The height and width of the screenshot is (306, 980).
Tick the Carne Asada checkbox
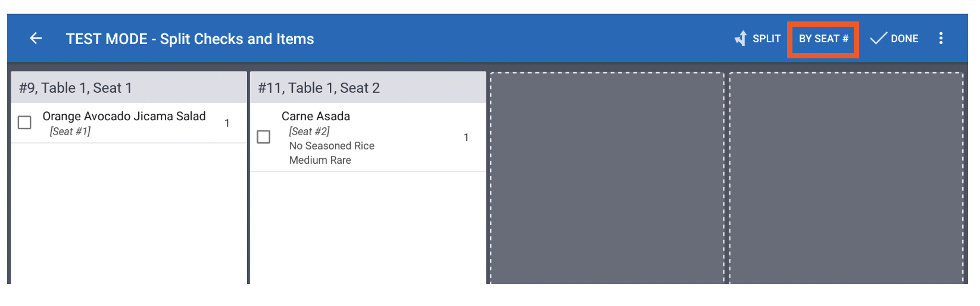[264, 137]
